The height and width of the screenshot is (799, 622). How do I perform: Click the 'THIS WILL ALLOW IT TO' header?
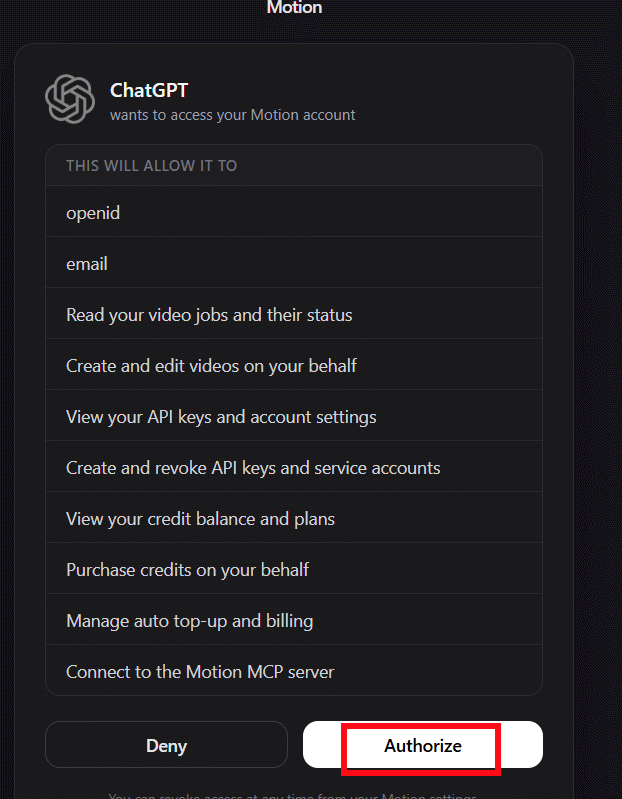pos(151,166)
